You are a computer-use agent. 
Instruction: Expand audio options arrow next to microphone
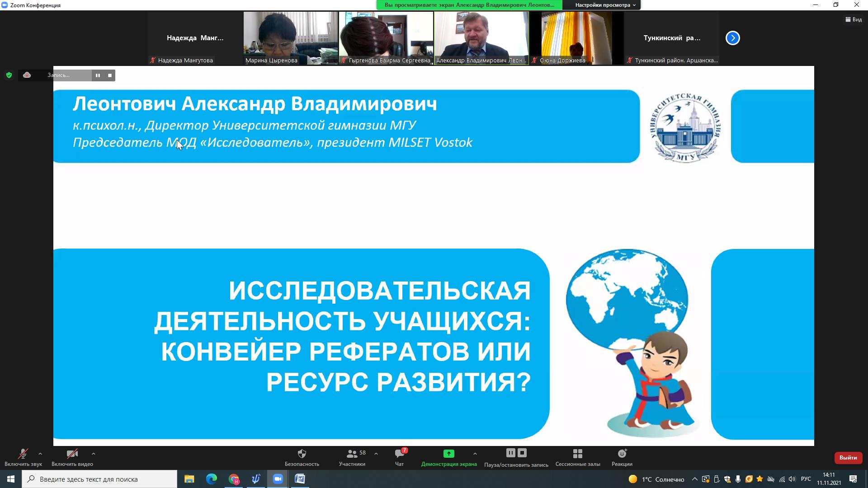(40, 454)
